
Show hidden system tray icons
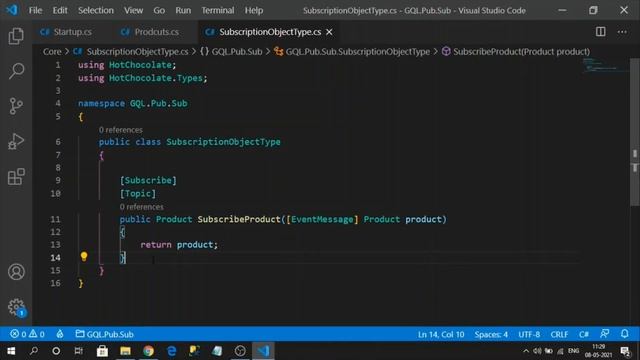coord(526,351)
